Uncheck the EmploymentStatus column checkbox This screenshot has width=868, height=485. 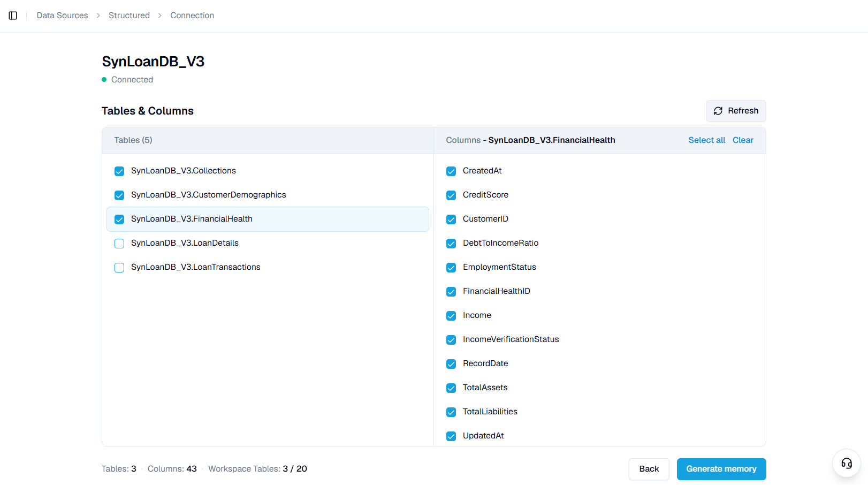tap(451, 268)
